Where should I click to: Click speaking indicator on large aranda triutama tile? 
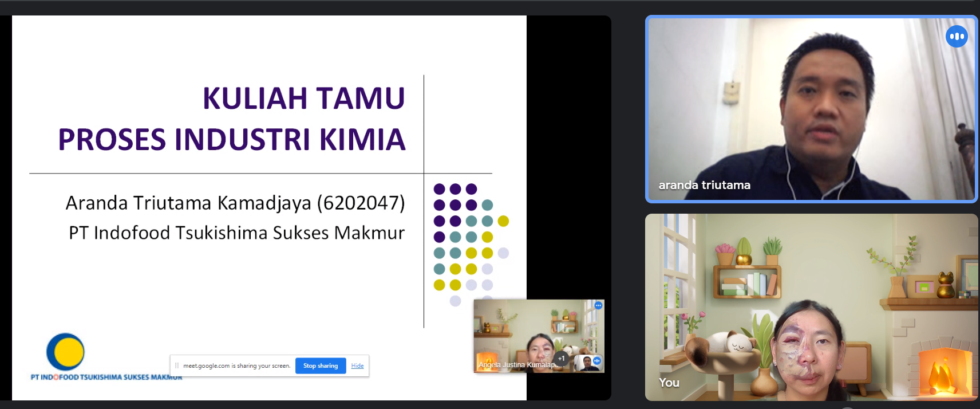click(x=957, y=36)
